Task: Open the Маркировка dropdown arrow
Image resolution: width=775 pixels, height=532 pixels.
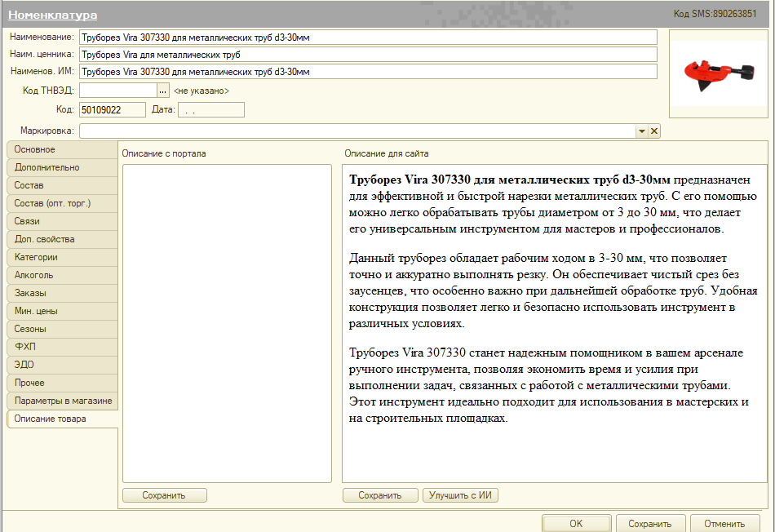Action: point(641,131)
